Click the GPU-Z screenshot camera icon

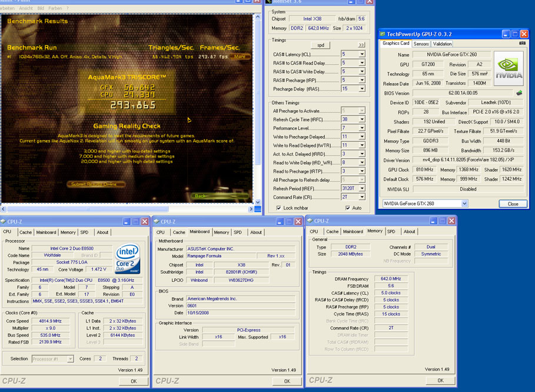click(x=522, y=44)
